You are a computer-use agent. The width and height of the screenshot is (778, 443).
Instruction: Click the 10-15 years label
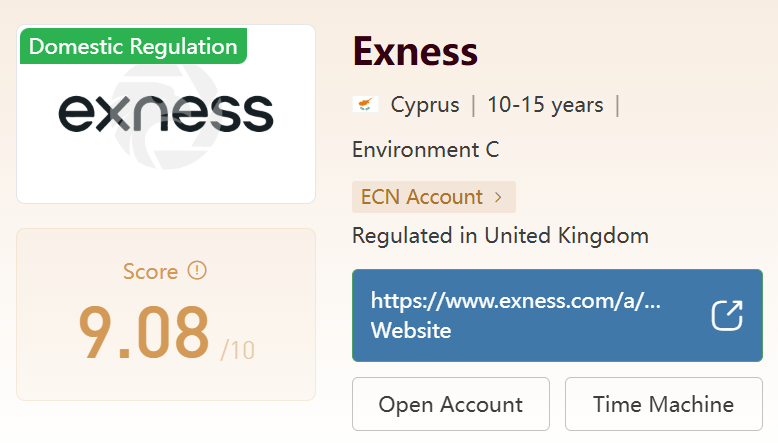click(545, 104)
